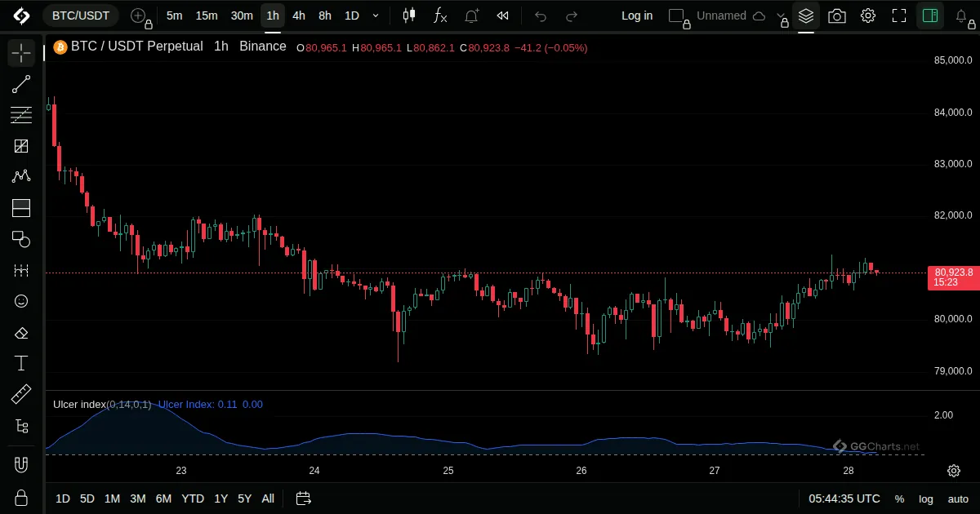Image resolution: width=980 pixels, height=514 pixels.
Task: Set date range to 6M
Action: tap(163, 498)
